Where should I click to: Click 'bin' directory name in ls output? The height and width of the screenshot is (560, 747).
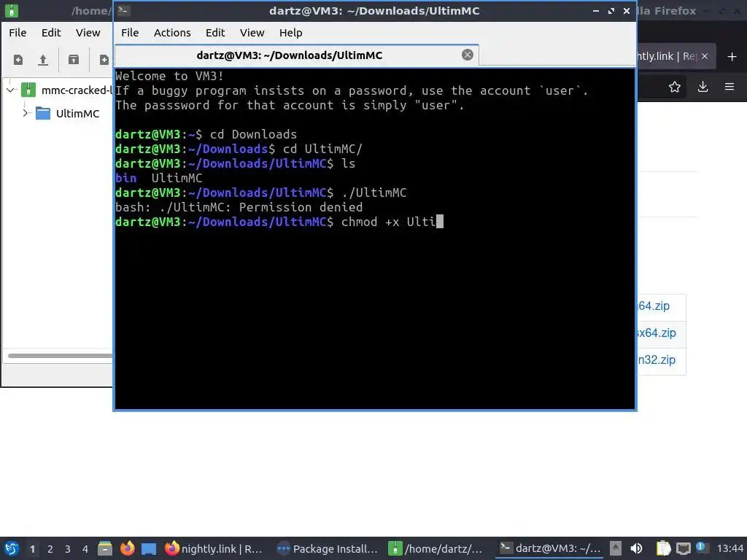(x=125, y=178)
